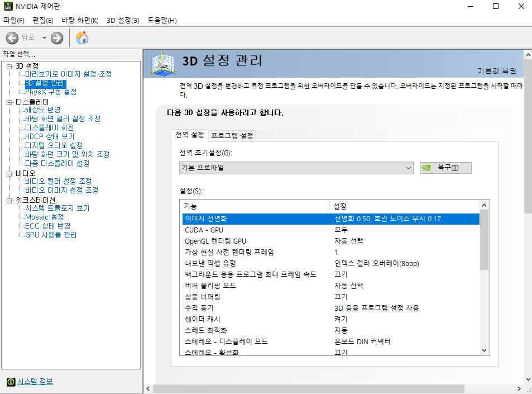The width and height of the screenshot is (532, 394).
Task: Select the 버퍼 플리핑 모드 row
Action: 331,286
